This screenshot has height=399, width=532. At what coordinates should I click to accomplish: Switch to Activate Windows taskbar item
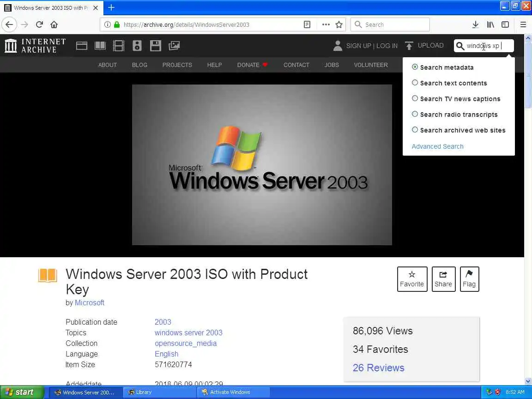[233, 392]
